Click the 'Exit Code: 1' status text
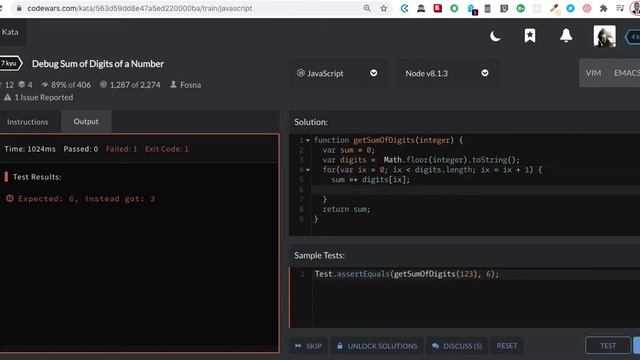Viewport: 640px width, 360px height. (167, 149)
